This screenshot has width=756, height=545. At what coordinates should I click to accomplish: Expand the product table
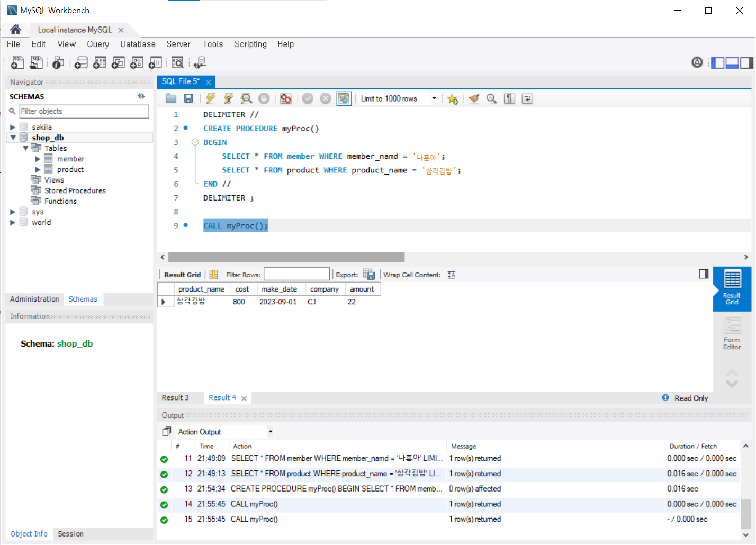pos(38,169)
